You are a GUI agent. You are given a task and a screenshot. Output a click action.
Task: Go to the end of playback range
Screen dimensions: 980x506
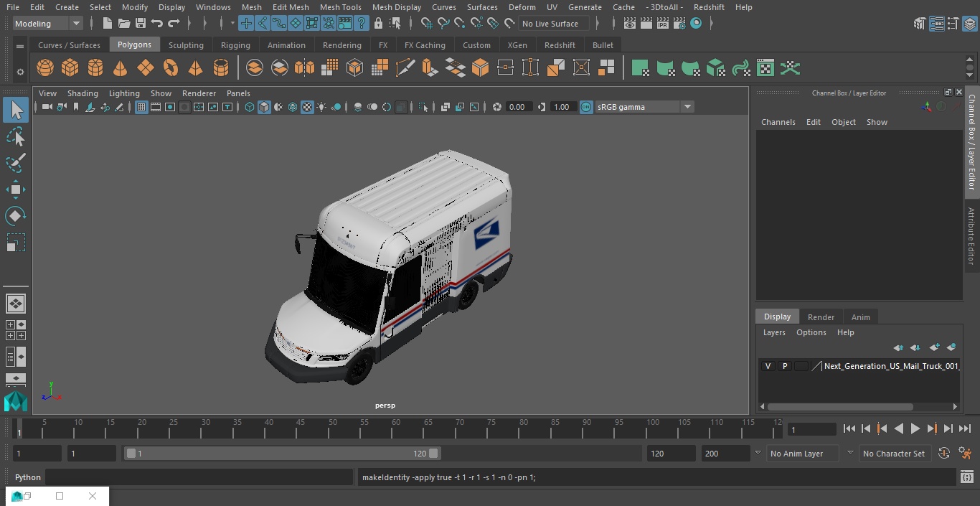point(965,428)
